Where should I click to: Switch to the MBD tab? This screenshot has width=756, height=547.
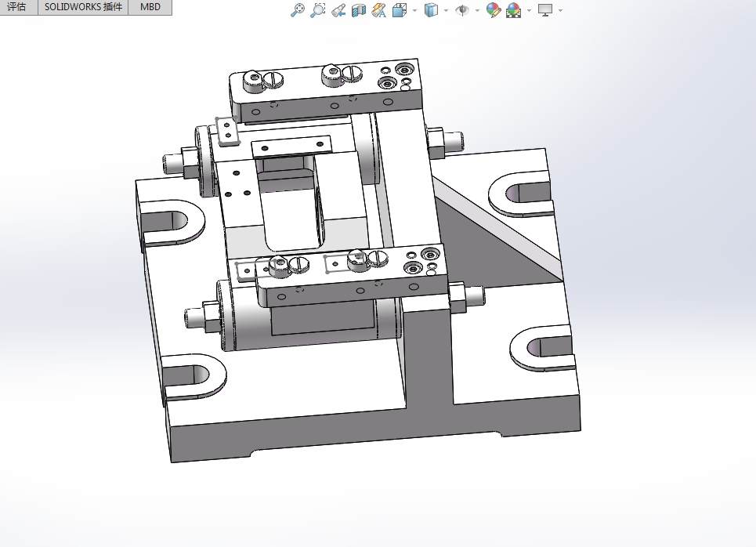150,7
